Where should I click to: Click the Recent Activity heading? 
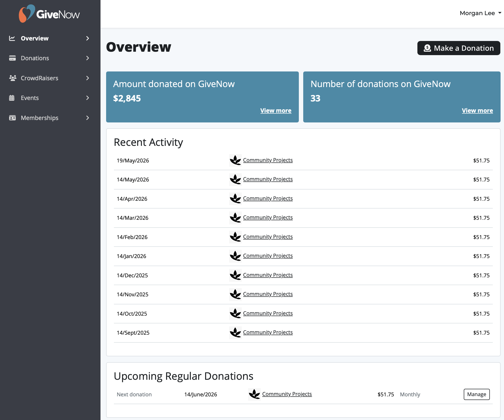click(x=148, y=142)
